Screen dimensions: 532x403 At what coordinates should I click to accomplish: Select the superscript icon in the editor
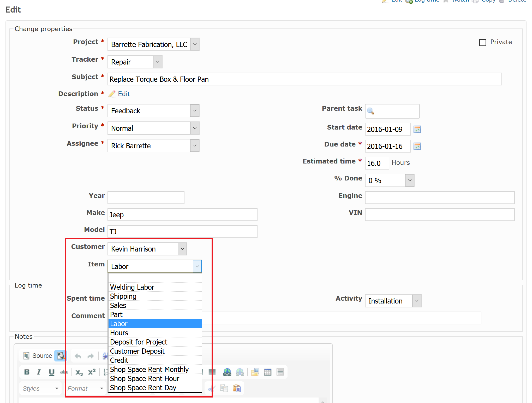click(92, 372)
